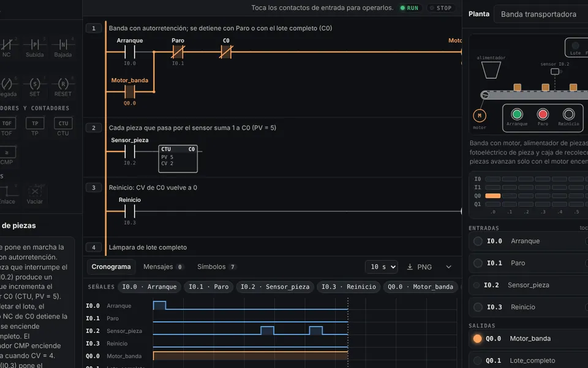The height and width of the screenshot is (368, 588).
Task: Switch the PLC to RUN mode
Action: pyautogui.click(x=410, y=8)
